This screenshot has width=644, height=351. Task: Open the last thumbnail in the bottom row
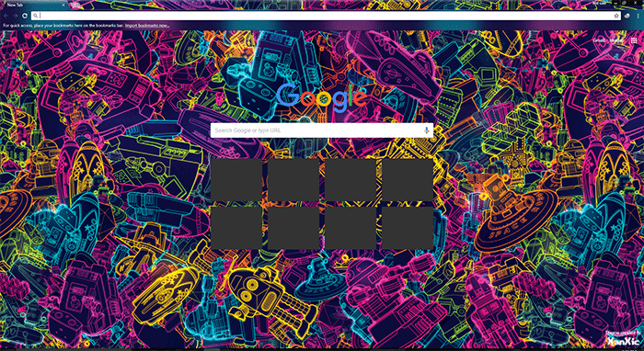408,228
